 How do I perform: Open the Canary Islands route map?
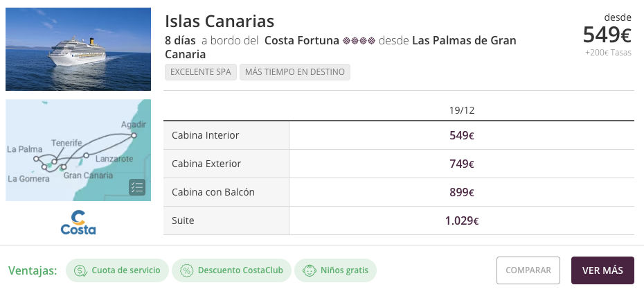tap(78, 150)
